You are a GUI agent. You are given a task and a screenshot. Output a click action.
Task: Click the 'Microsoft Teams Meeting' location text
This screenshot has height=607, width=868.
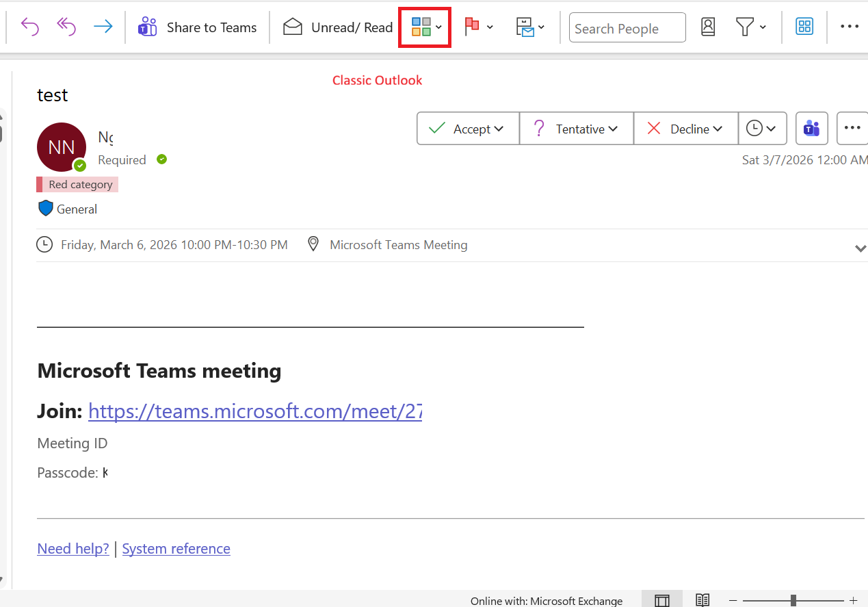click(x=399, y=245)
